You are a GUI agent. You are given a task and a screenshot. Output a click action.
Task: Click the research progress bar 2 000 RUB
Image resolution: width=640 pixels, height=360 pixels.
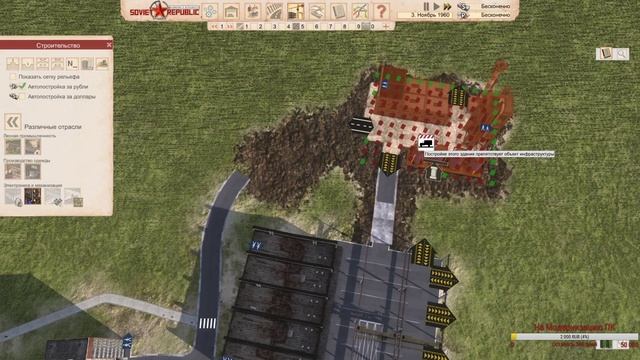coord(574,337)
